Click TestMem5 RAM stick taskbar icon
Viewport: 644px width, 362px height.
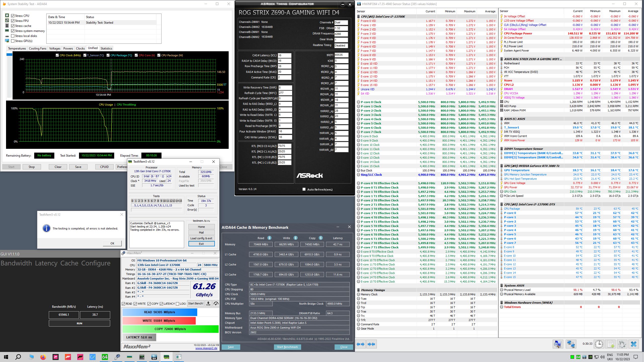point(166,357)
